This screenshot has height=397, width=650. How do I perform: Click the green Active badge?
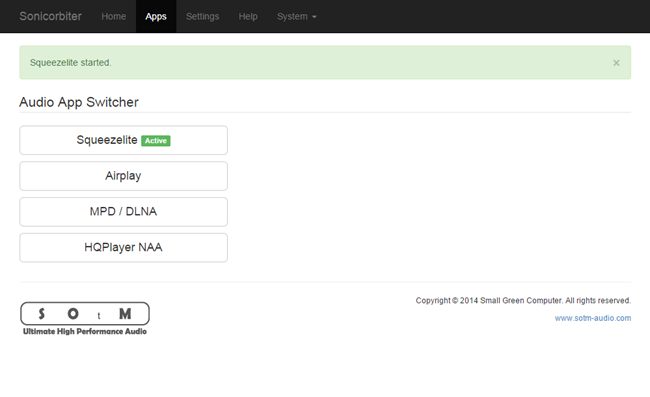156,140
